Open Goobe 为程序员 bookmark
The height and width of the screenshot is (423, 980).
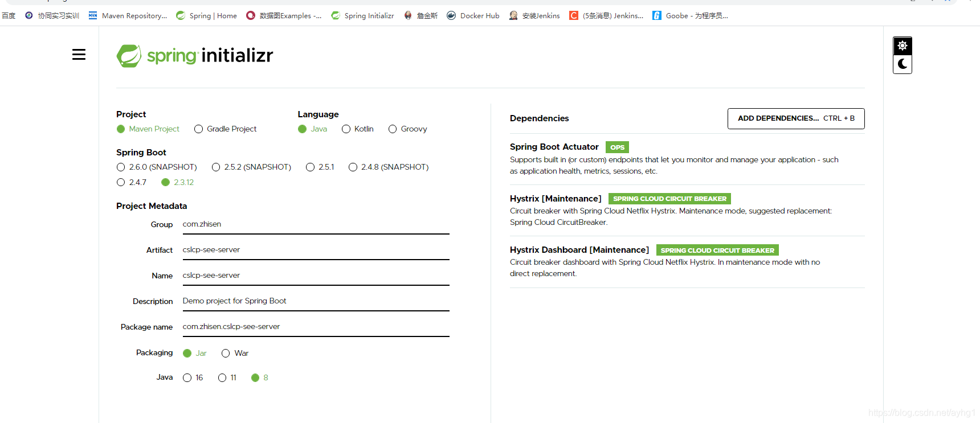[690, 16]
